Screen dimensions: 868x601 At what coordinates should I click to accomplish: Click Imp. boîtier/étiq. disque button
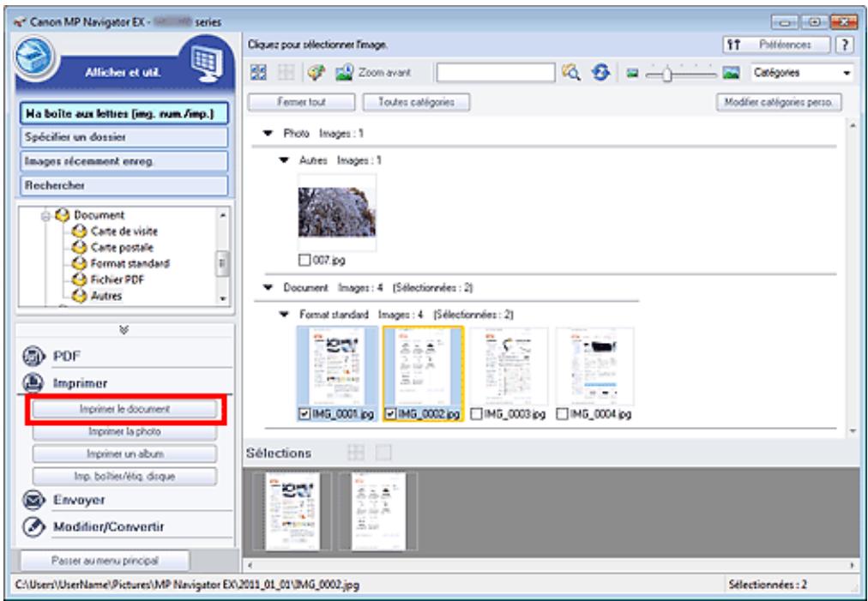tap(124, 476)
